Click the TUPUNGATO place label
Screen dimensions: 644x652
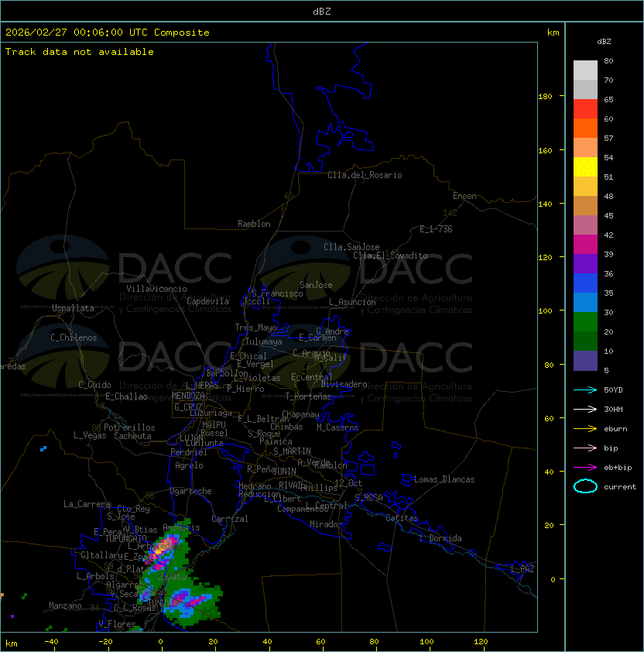coord(126,539)
